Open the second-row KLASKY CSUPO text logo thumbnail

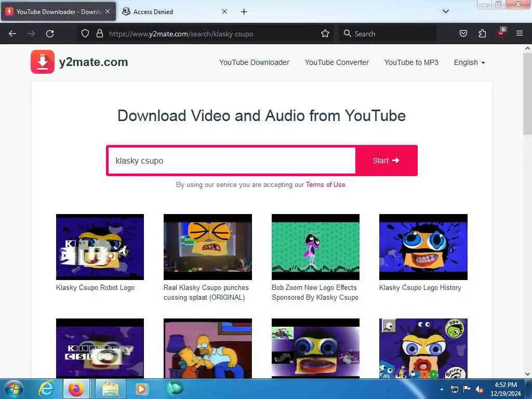point(100,348)
